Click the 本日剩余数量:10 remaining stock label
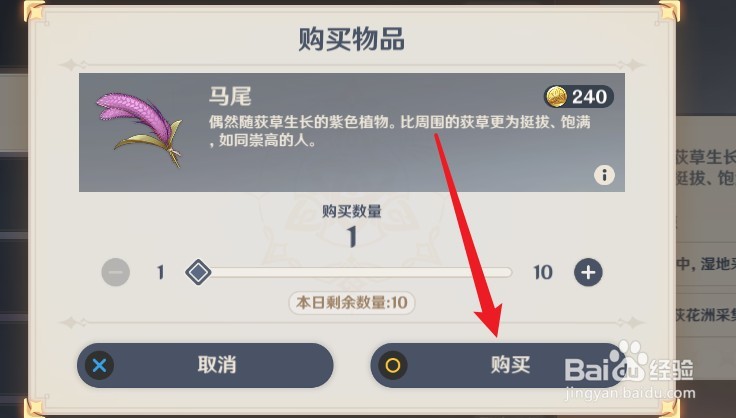Screen dimensions: 736x418 point(352,303)
